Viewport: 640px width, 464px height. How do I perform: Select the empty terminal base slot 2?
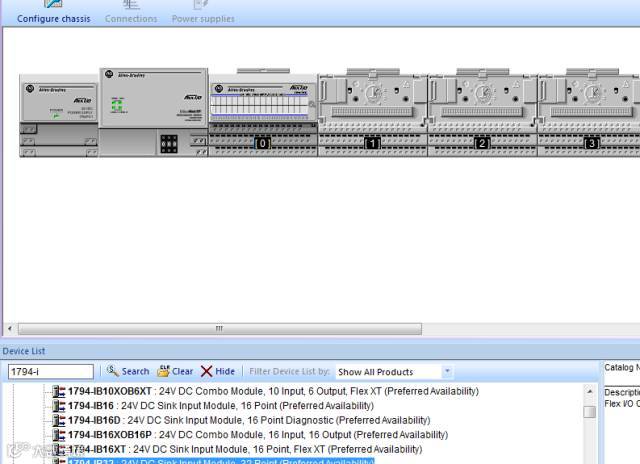point(482,112)
